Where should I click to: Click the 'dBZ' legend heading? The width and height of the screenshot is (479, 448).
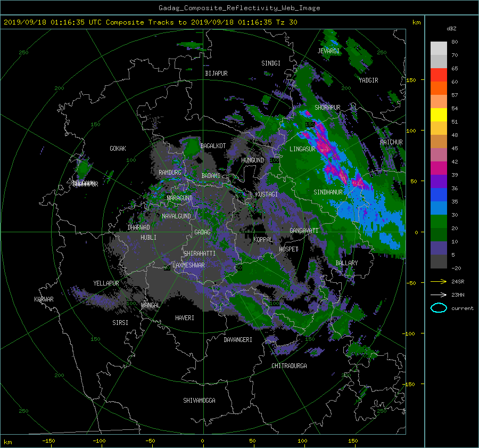click(451, 28)
